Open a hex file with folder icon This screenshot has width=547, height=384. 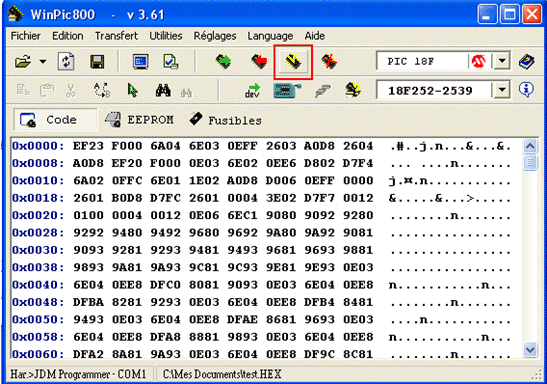23,62
